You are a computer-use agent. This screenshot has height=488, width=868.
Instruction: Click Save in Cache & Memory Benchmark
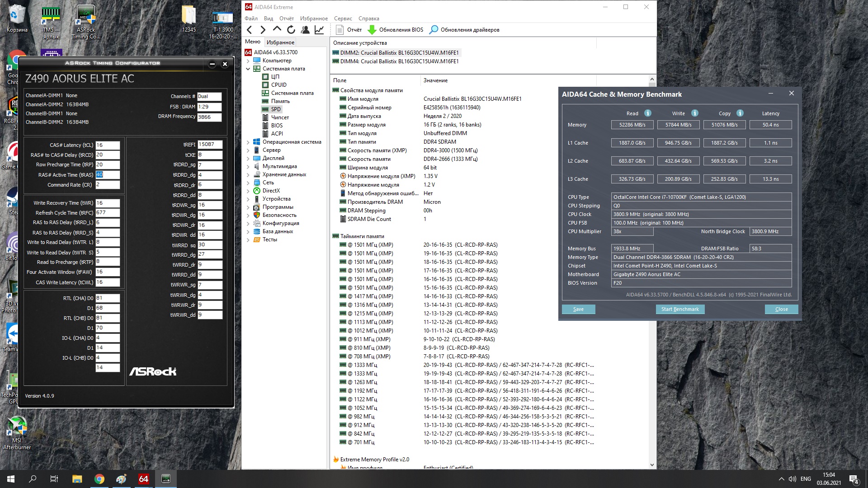(578, 309)
